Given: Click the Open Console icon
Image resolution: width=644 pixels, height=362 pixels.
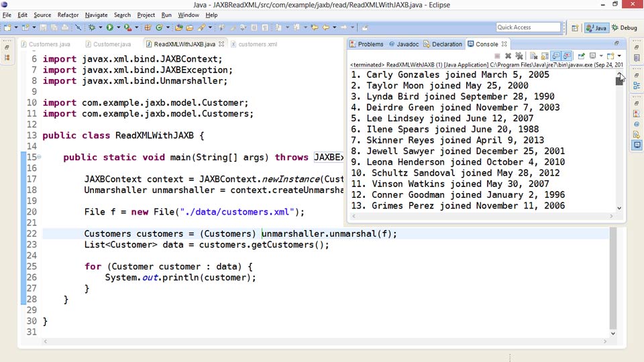Looking at the screenshot, I should [x=610, y=56].
